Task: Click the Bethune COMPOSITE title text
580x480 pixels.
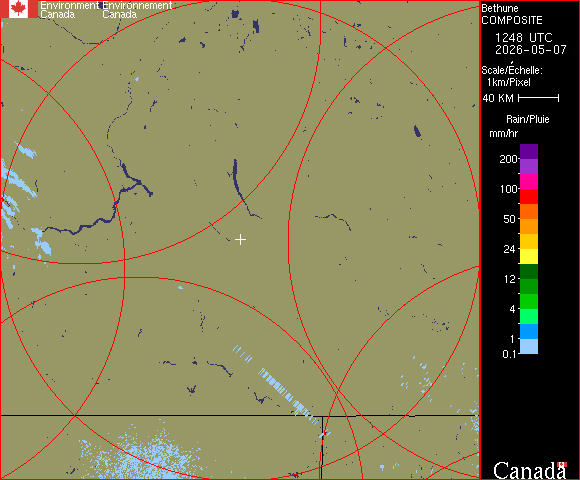Action: (x=512, y=14)
